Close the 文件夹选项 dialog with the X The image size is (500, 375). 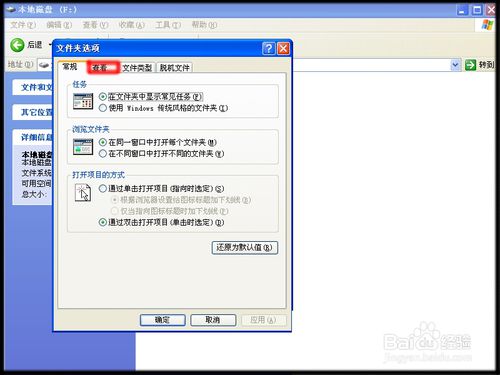(x=283, y=49)
